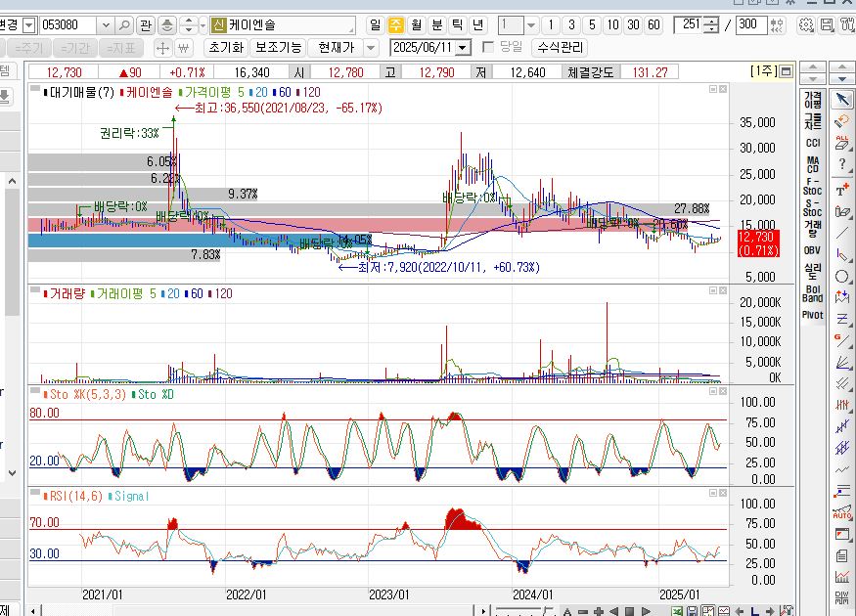Select the 60 interval preset button
Screen dimensions: 856x616
coord(654,25)
